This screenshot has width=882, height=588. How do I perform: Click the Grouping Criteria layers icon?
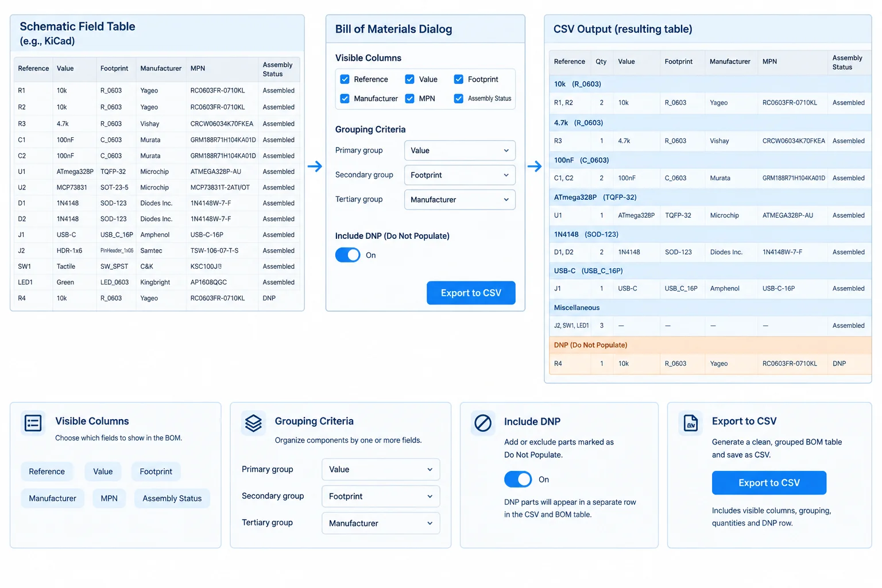coord(253,423)
